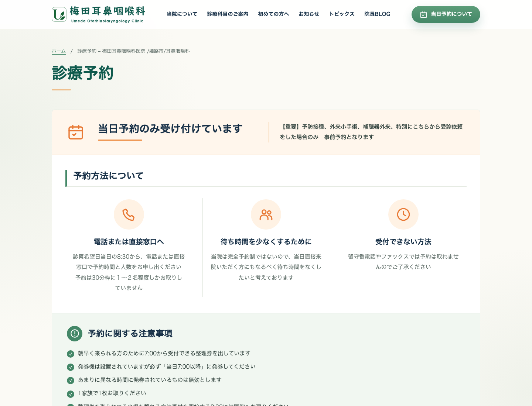Click the 予約方法について section heading
Image resolution: width=532 pixels, height=406 pixels.
(x=108, y=176)
